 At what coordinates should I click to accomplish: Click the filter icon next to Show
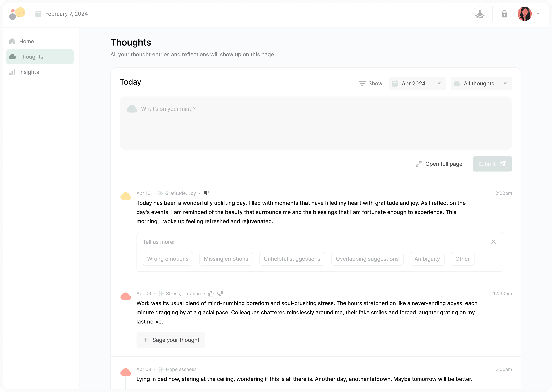(362, 84)
